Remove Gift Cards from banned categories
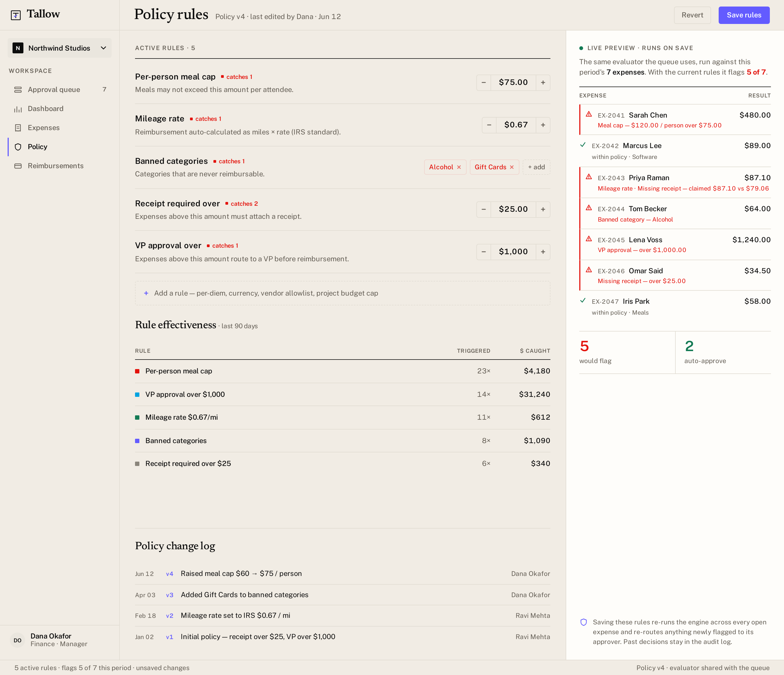The height and width of the screenshot is (675, 784). [x=512, y=167]
